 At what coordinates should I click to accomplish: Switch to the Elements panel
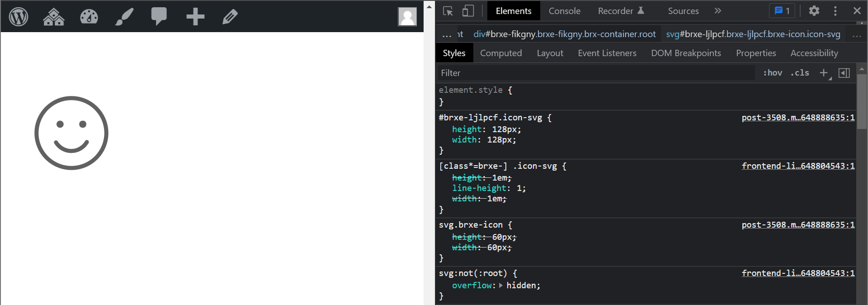(x=514, y=11)
